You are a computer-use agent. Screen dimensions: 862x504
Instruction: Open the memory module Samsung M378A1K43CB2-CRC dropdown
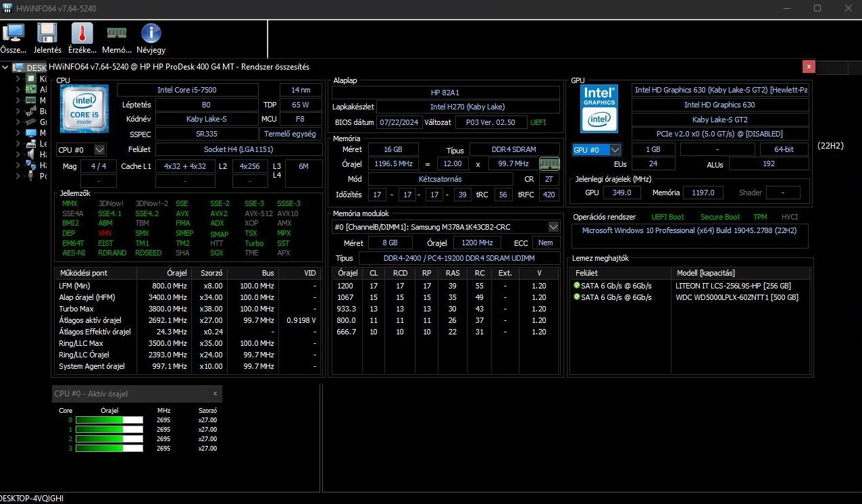pyautogui.click(x=447, y=227)
